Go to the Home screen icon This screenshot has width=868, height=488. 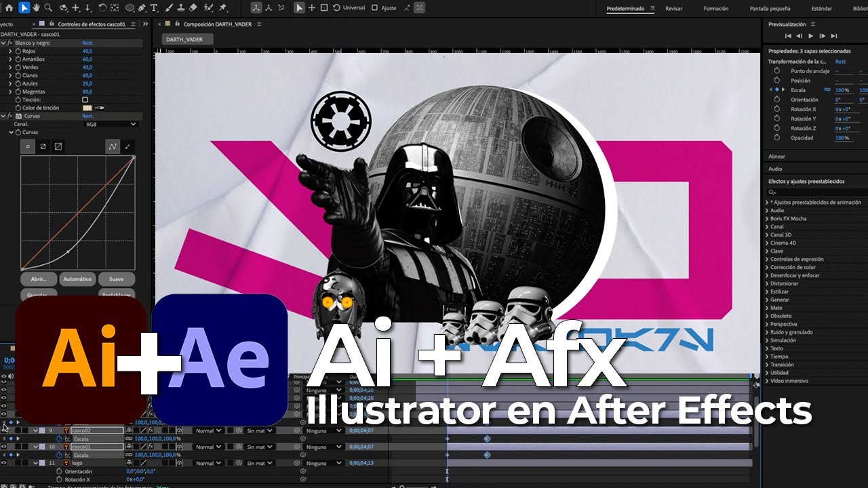click(x=9, y=8)
